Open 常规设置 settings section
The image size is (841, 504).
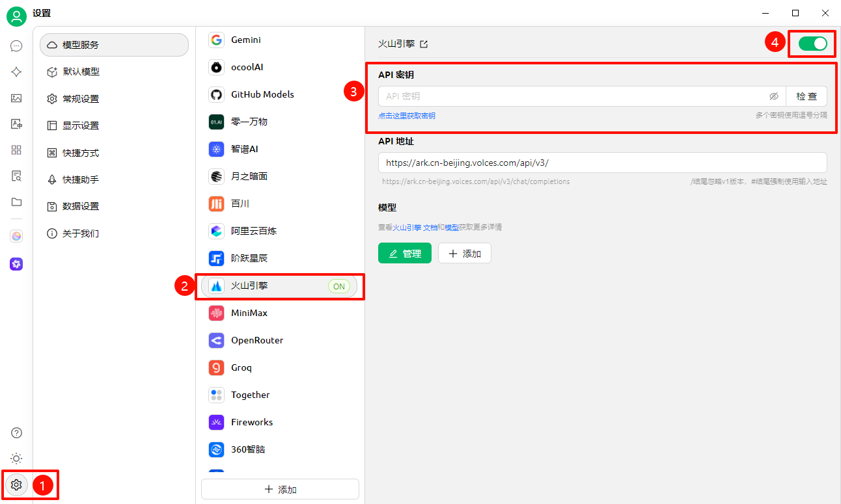[114, 99]
